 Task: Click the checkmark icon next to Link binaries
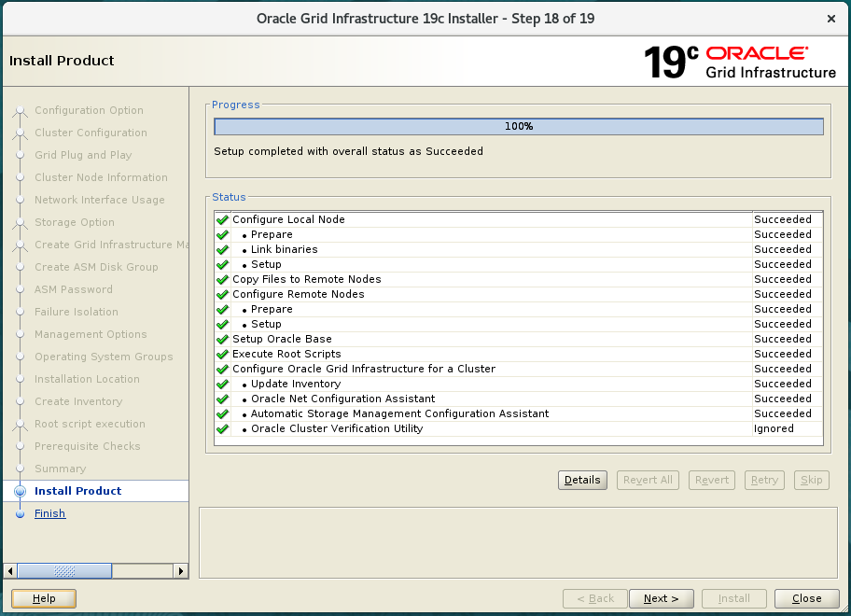222,249
